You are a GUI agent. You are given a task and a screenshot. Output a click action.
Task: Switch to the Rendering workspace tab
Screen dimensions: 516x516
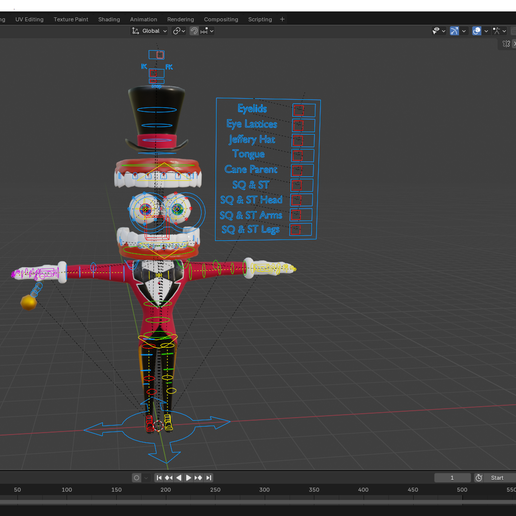pos(181,19)
